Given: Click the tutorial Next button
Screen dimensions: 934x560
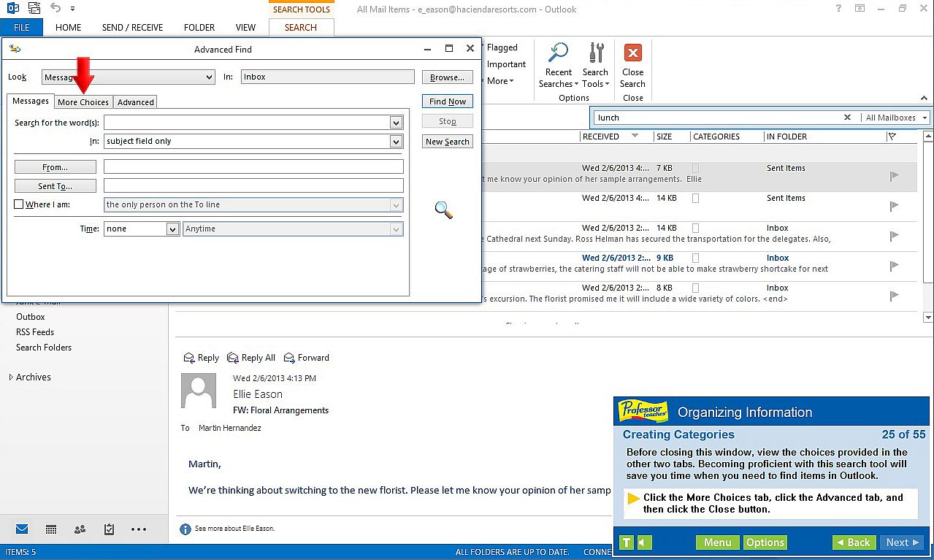Looking at the screenshot, I should (902, 542).
